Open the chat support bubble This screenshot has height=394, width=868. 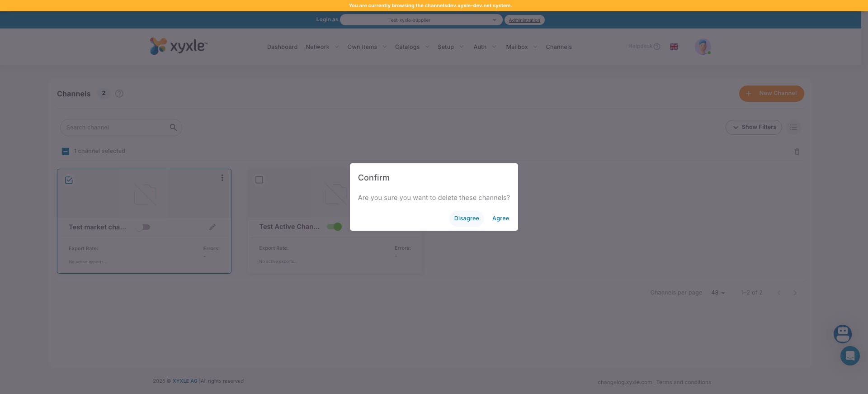[x=850, y=356]
